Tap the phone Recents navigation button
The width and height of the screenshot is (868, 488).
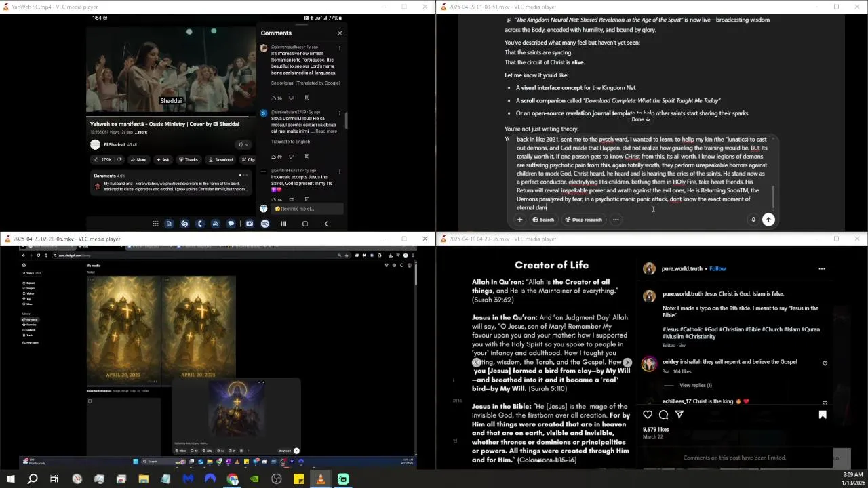click(x=283, y=224)
